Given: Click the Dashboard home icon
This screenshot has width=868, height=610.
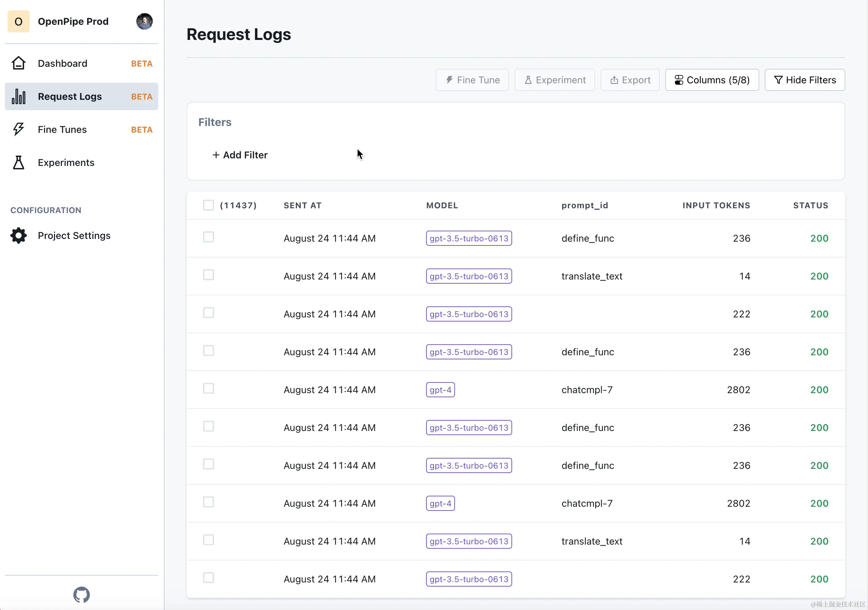Looking at the screenshot, I should 18,63.
